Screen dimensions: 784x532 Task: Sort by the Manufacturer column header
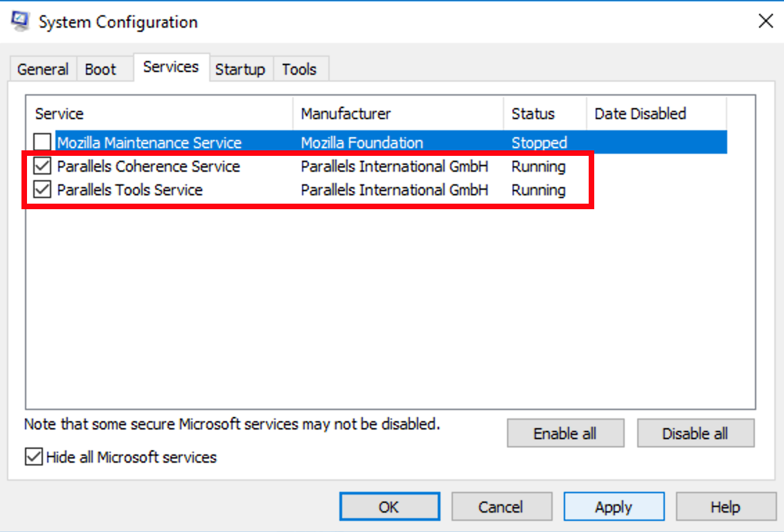(x=398, y=114)
